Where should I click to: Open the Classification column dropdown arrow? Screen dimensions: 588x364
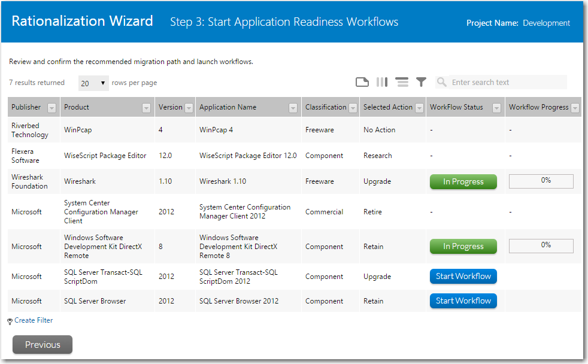pos(353,108)
